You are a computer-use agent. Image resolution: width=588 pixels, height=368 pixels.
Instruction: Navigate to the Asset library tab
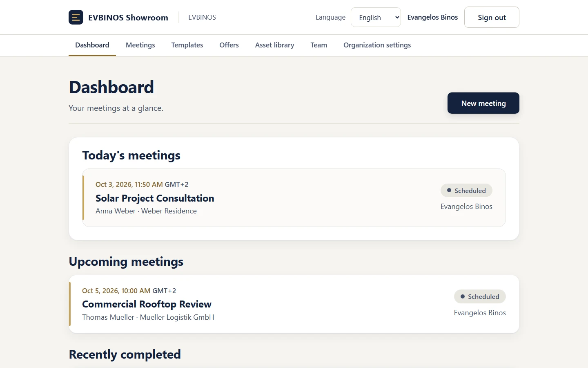click(275, 45)
